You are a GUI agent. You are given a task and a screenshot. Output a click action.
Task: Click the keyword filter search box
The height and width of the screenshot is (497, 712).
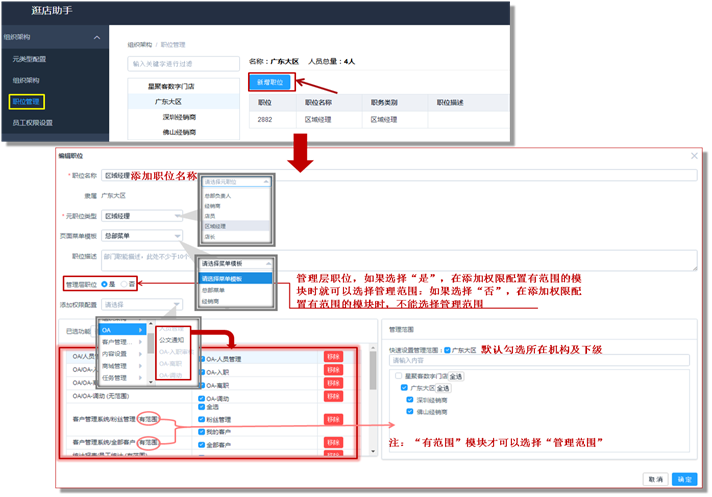click(183, 64)
